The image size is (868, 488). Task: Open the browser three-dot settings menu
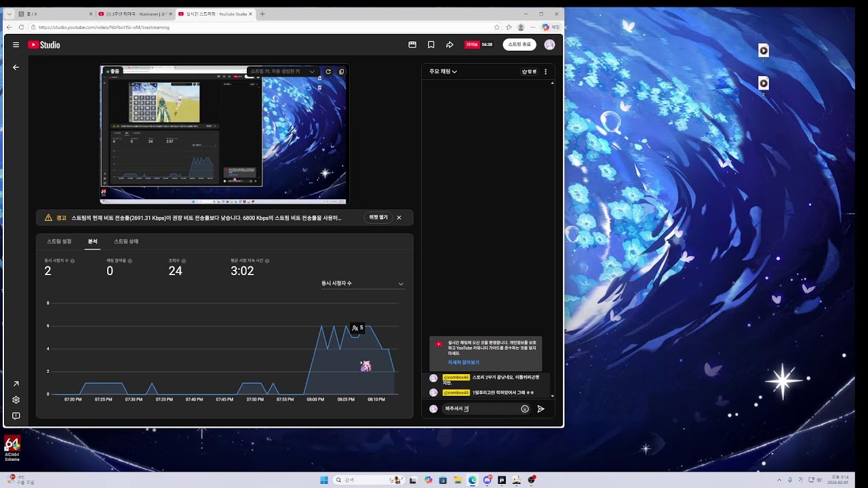click(532, 27)
